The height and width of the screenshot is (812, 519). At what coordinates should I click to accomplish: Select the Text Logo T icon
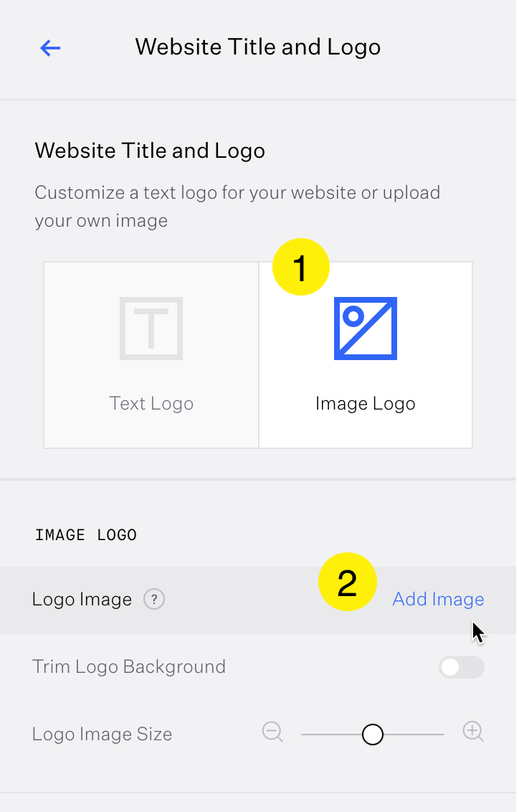(x=151, y=329)
